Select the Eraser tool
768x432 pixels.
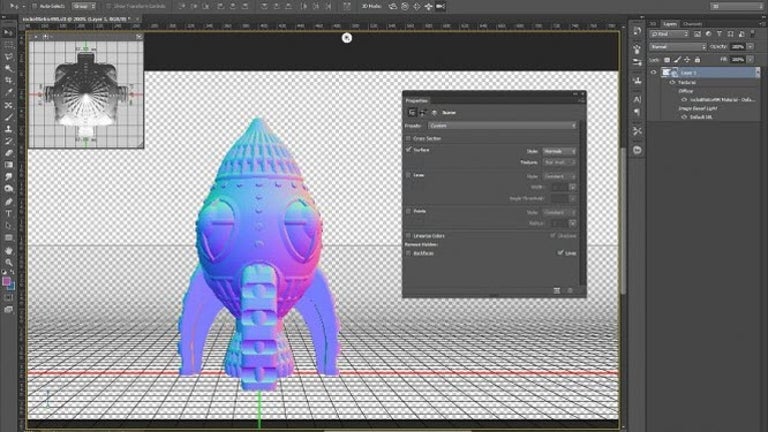tap(8, 153)
